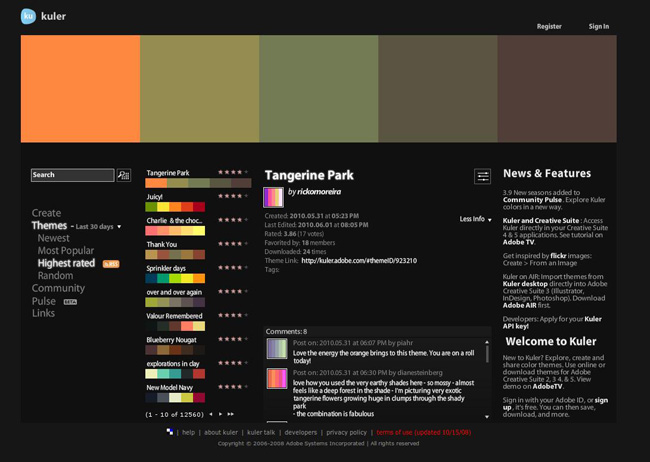Screen dimensions: 650x462
Task: Focus the Search input field
Action: [73, 175]
